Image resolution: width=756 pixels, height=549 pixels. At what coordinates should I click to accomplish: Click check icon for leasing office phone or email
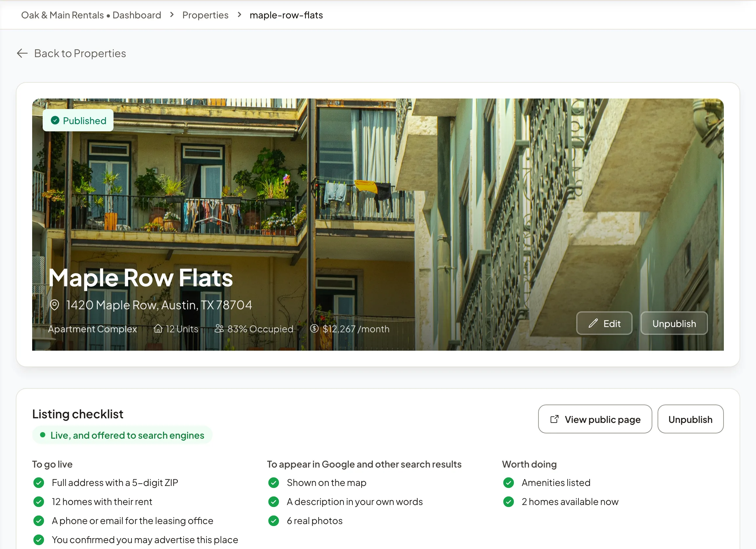click(39, 521)
